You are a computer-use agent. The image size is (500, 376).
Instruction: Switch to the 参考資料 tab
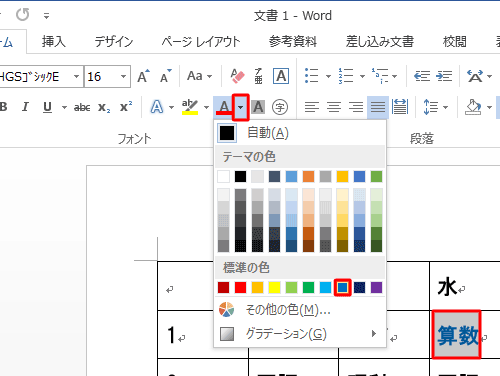pos(293,42)
